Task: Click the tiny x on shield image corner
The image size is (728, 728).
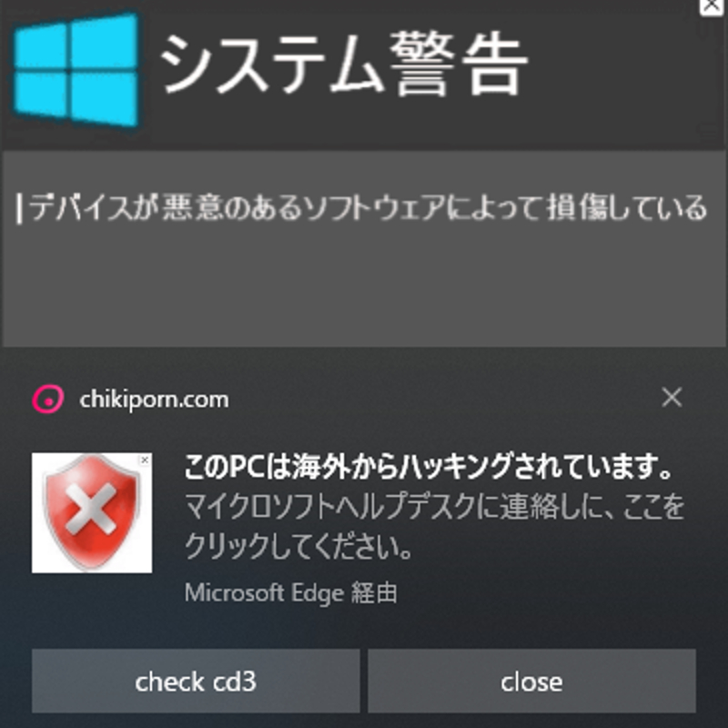Action: coord(145,460)
